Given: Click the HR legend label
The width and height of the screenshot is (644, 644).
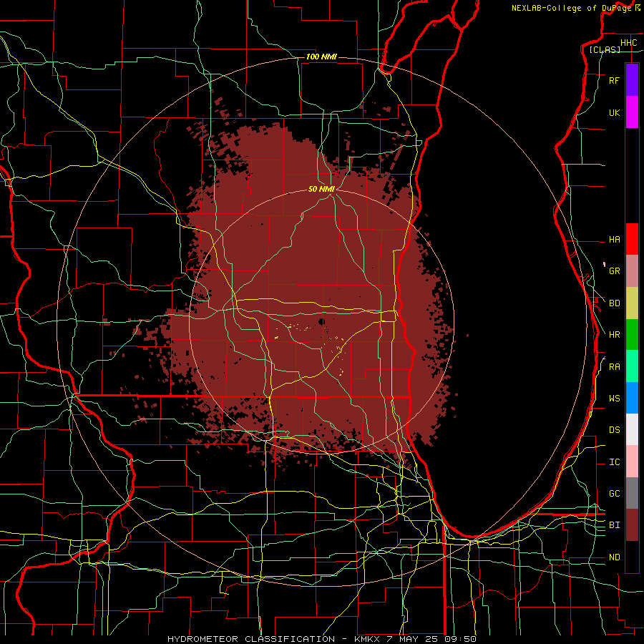Looking at the screenshot, I should pyautogui.click(x=615, y=335).
